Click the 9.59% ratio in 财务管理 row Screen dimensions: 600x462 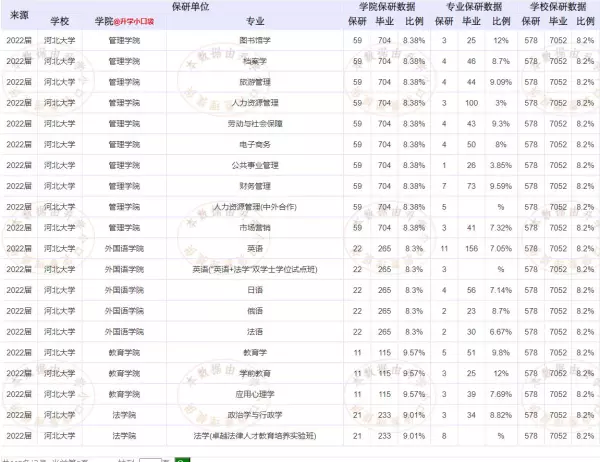coord(501,186)
